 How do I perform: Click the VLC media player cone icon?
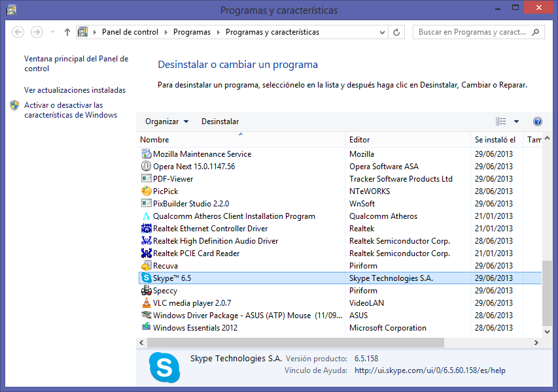(x=147, y=303)
